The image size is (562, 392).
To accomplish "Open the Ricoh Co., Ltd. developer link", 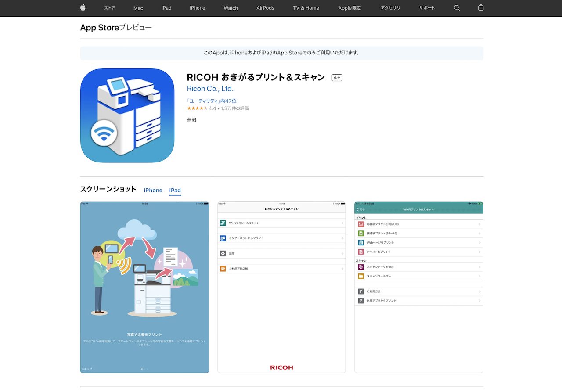I will [x=210, y=88].
